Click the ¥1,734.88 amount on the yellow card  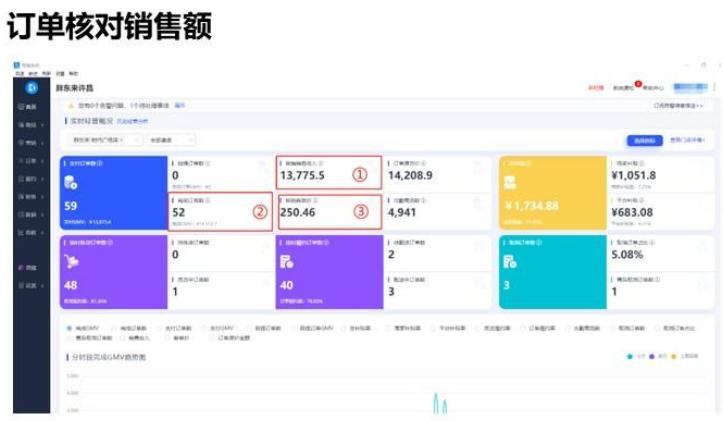click(x=532, y=205)
